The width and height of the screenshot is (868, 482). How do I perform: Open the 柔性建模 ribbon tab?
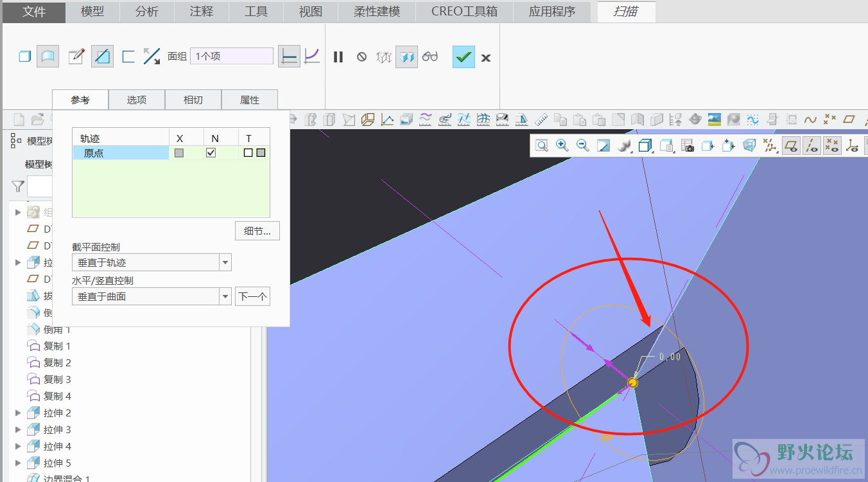[x=377, y=12]
